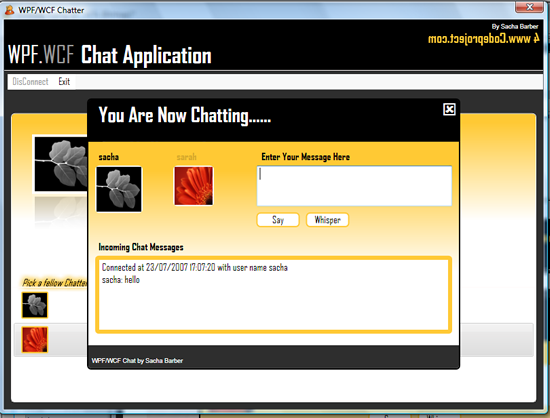Click the greyed sarah username label
This screenshot has width=550, height=418.
coord(186,157)
